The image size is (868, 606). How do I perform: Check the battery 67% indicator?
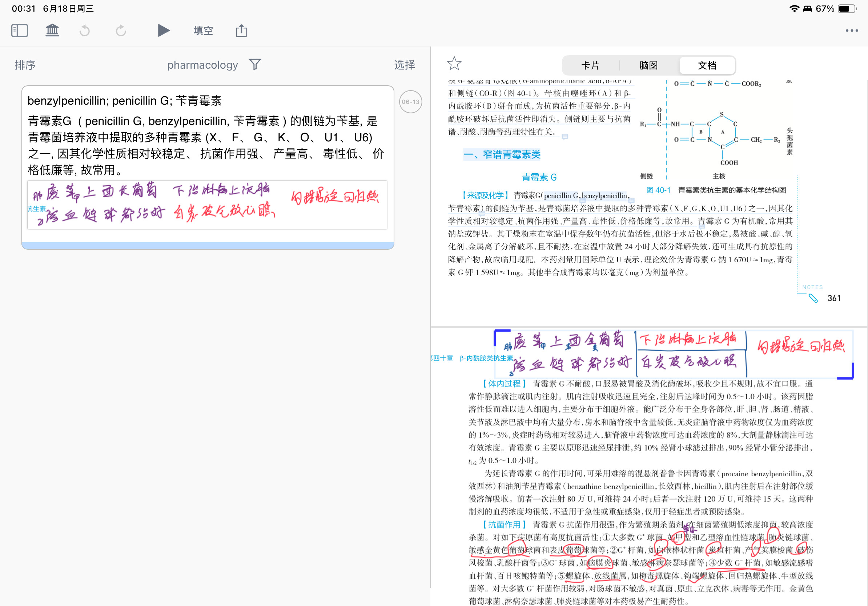[837, 9]
